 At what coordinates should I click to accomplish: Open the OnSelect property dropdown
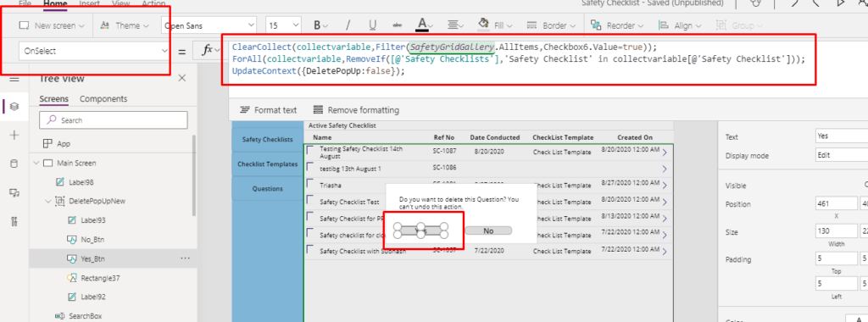coord(94,51)
